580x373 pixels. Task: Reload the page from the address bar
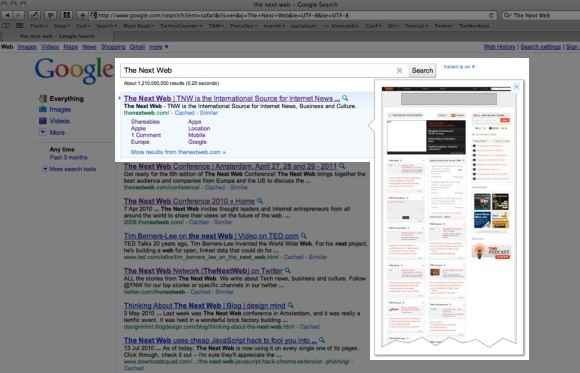point(492,15)
